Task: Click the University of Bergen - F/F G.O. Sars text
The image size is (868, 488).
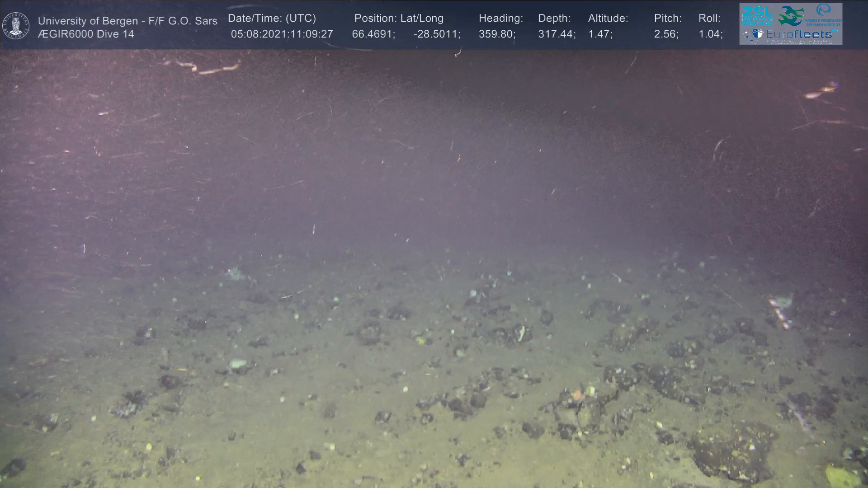Action: 127,21
